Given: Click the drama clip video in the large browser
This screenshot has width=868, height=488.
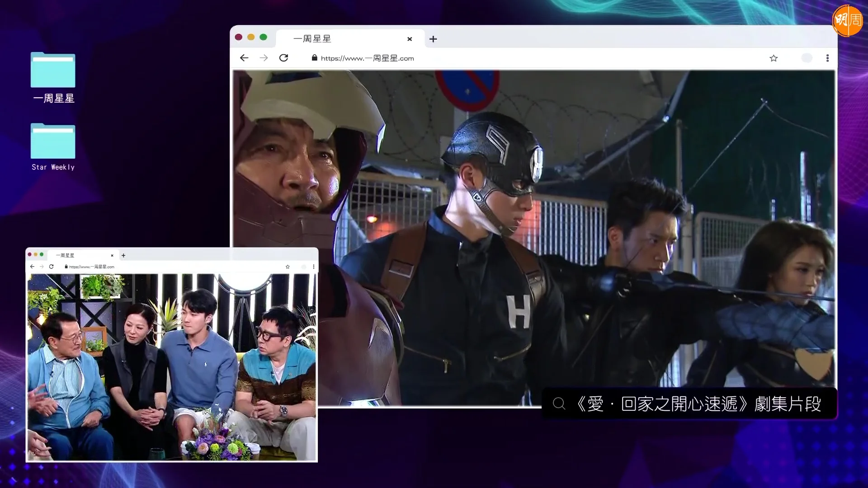Looking at the screenshot, I should tap(533, 238).
